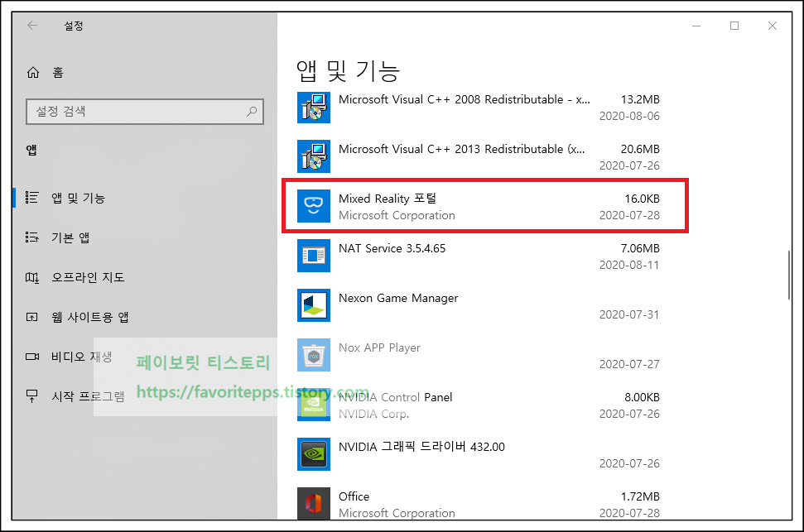Image resolution: width=804 pixels, height=532 pixels.
Task: Click NVIDIA 그래픽 드라이버 icon
Action: pos(314,454)
